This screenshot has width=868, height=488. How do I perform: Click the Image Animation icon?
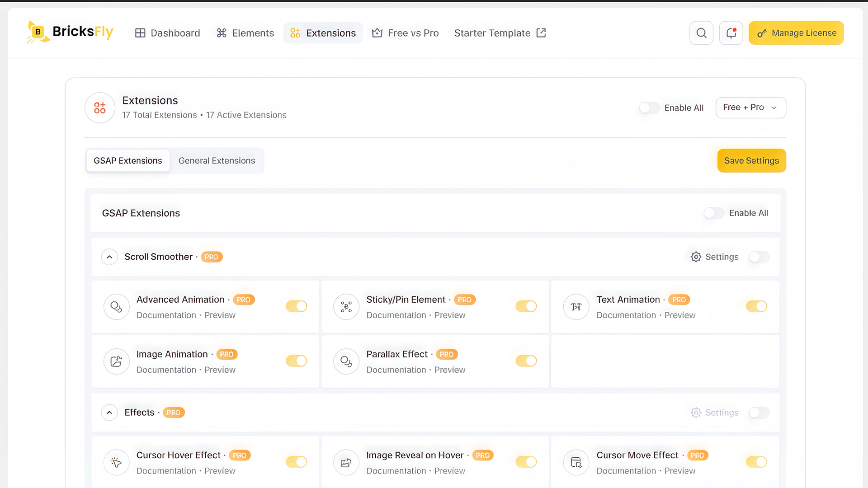tap(117, 361)
